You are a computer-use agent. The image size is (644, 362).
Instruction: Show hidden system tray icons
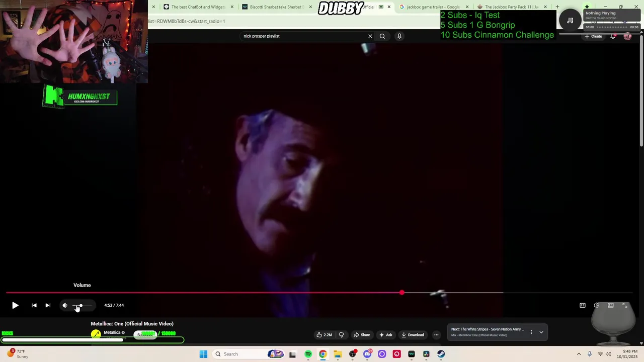point(579,354)
